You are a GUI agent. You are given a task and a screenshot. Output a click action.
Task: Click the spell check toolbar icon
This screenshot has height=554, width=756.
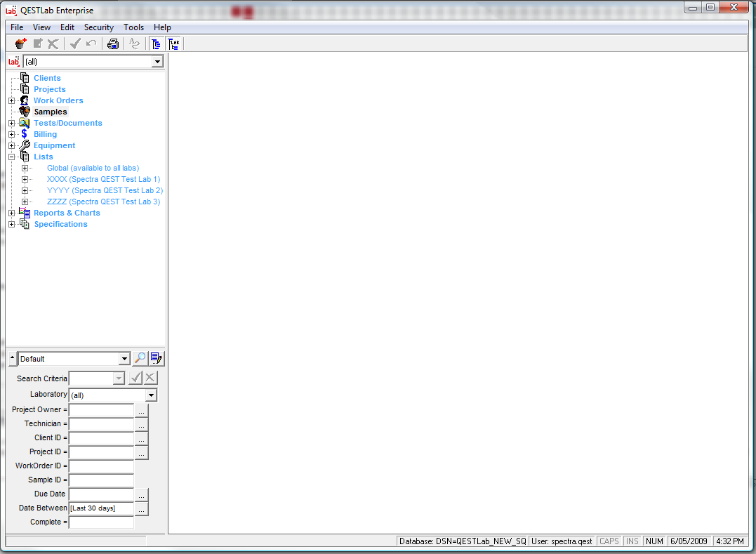pos(134,44)
